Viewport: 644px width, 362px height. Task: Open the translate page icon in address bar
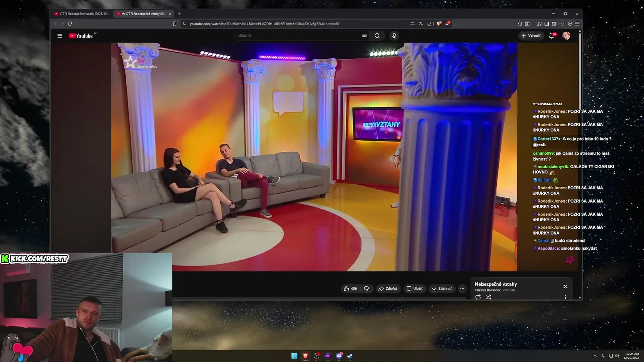pos(421,24)
